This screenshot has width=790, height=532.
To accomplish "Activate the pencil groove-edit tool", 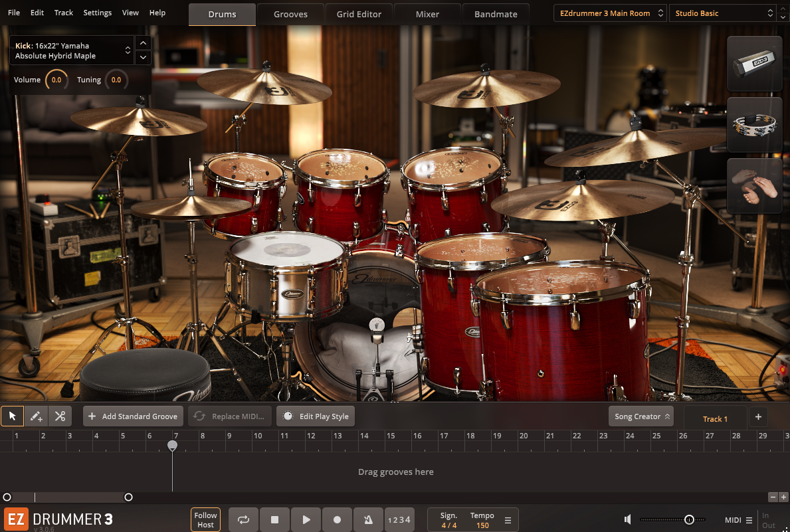I will pyautogui.click(x=36, y=416).
